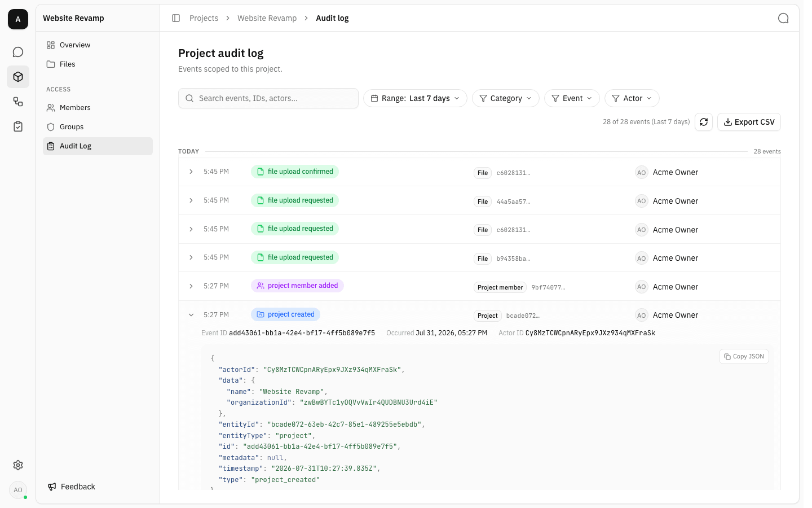
Task: Click the AO avatar in project member added row
Action: (641, 287)
